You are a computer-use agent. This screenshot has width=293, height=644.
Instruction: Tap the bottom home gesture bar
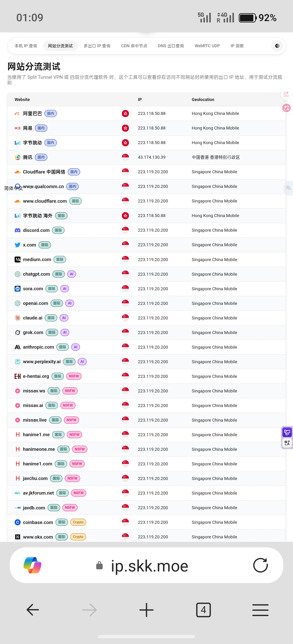(146, 636)
